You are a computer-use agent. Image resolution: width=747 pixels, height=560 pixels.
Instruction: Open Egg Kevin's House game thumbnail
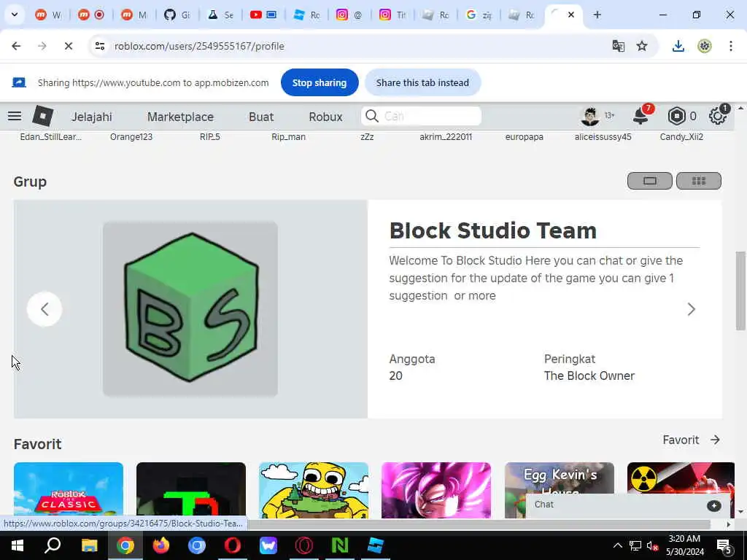(x=560, y=478)
